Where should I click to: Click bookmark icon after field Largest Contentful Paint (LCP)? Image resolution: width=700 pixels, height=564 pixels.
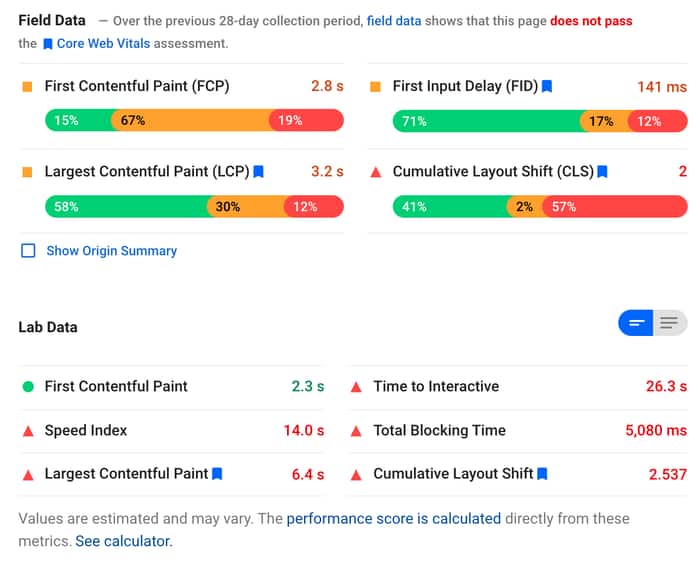(258, 172)
